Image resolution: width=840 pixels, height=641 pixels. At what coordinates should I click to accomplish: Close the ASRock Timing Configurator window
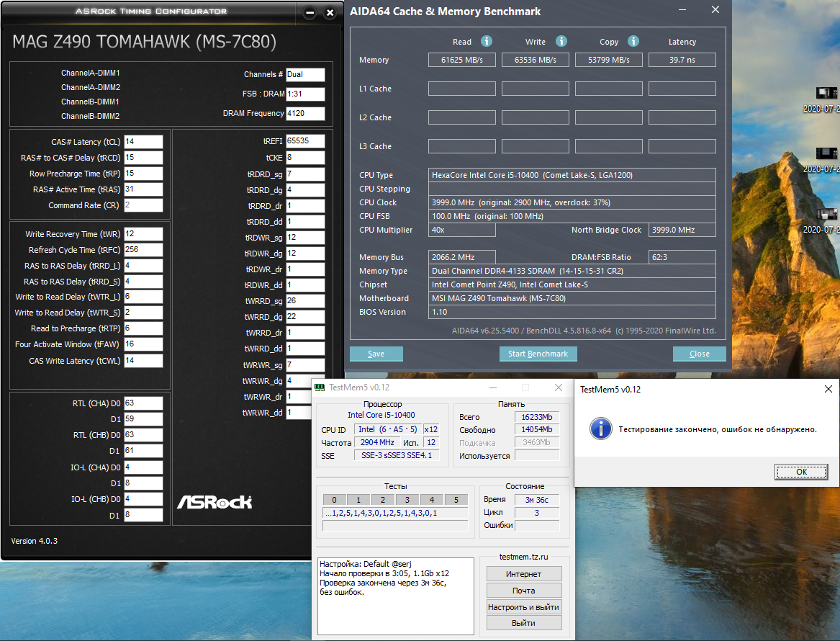click(330, 13)
